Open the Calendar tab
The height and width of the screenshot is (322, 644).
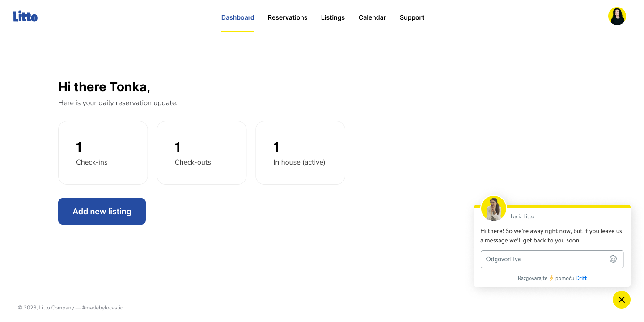click(x=372, y=17)
